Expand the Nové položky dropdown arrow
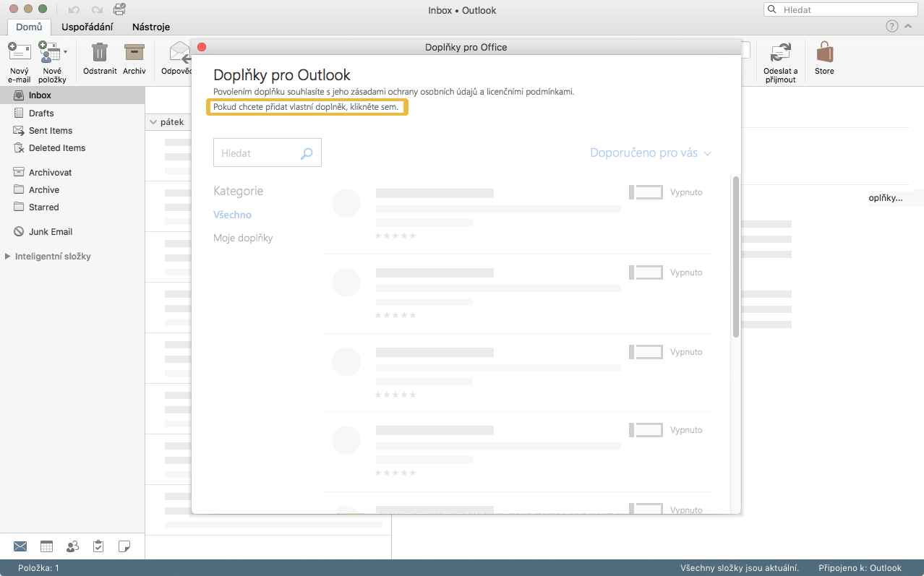The width and height of the screenshot is (924, 576). tap(65, 52)
